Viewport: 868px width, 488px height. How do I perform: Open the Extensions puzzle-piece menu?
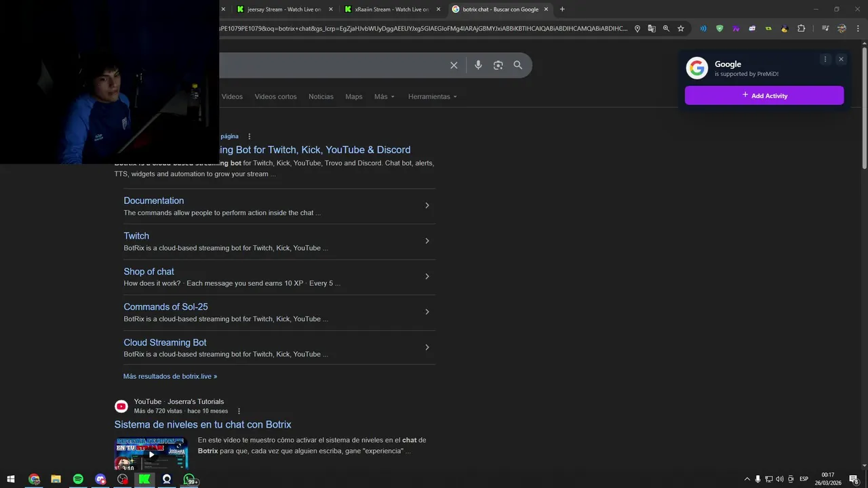802,28
